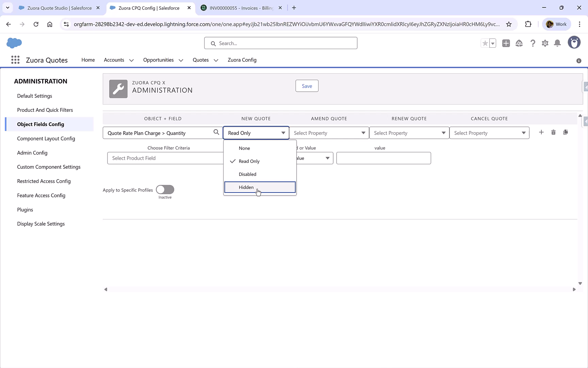Open the Select Property dropdown under Cancel Quote

pos(489,133)
